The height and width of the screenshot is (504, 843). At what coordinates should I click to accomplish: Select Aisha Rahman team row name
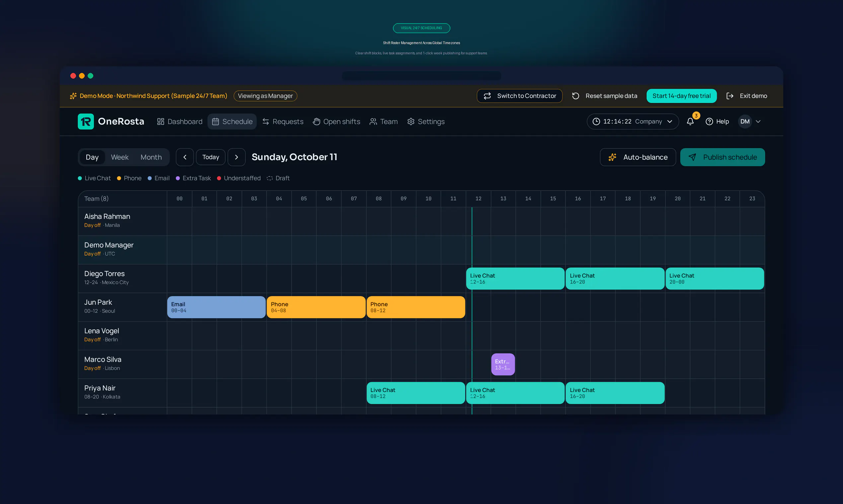pos(107,216)
